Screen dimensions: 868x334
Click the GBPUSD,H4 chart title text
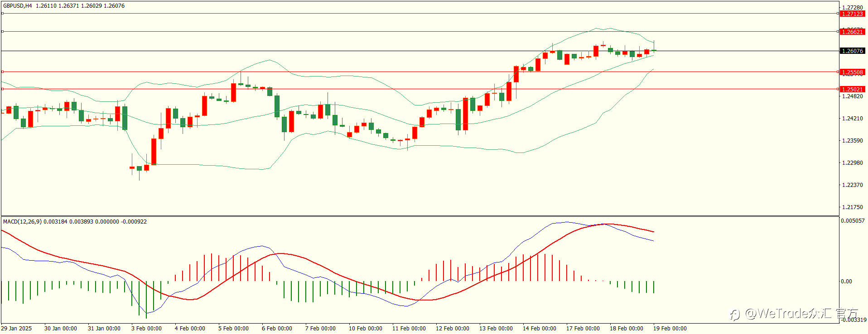(x=17, y=6)
